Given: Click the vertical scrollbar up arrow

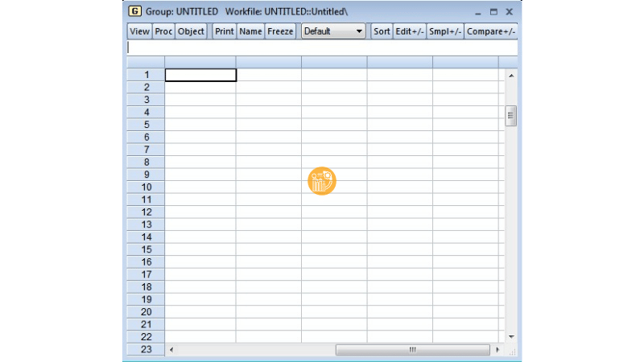Looking at the screenshot, I should [510, 76].
